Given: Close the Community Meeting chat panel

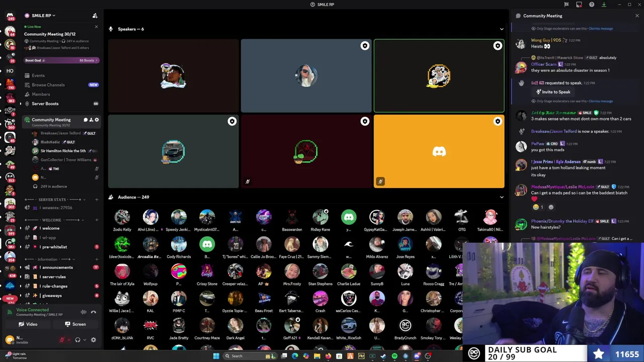Looking at the screenshot, I should coord(637,16).
